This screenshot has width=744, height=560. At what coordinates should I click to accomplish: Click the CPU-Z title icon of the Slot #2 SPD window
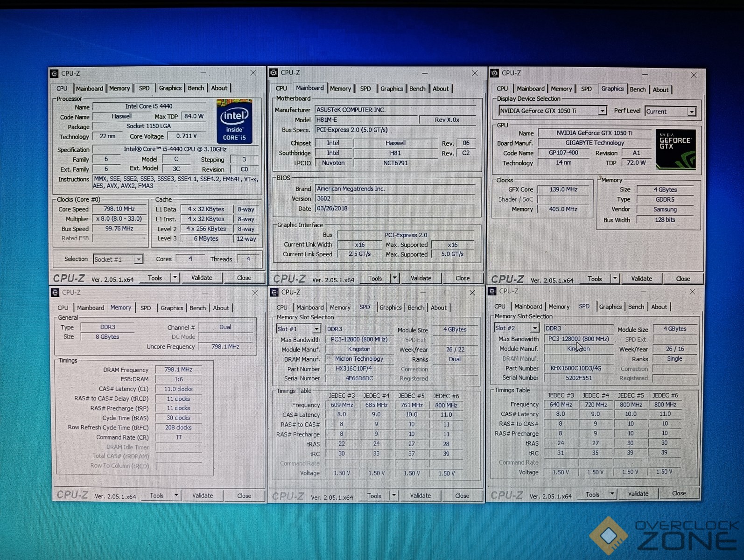492,291
